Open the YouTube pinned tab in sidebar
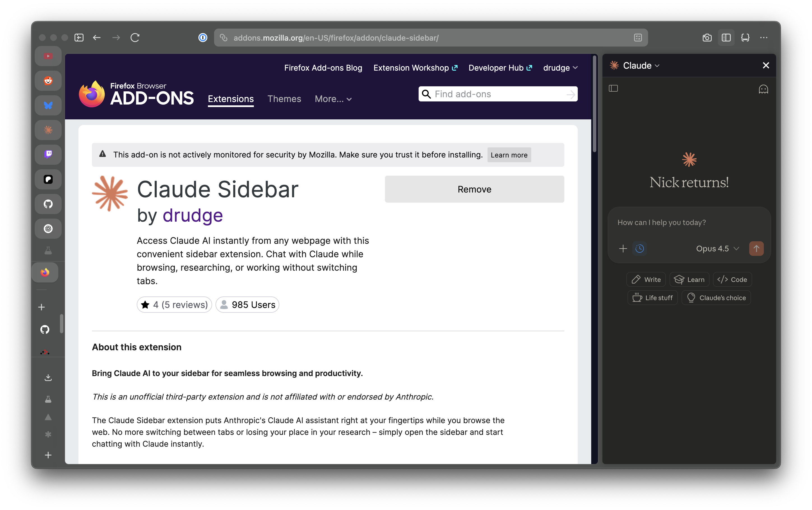Screen dimensions: 812x510 point(48,56)
